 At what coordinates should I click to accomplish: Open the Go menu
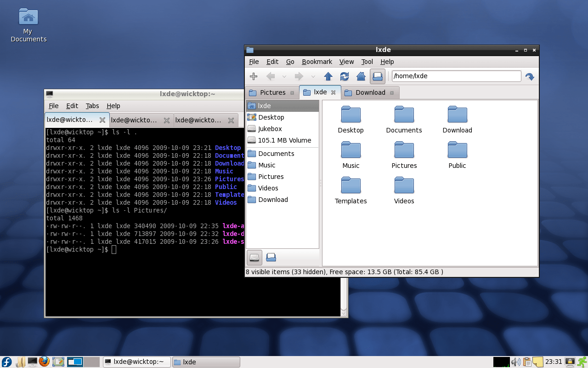pos(290,61)
